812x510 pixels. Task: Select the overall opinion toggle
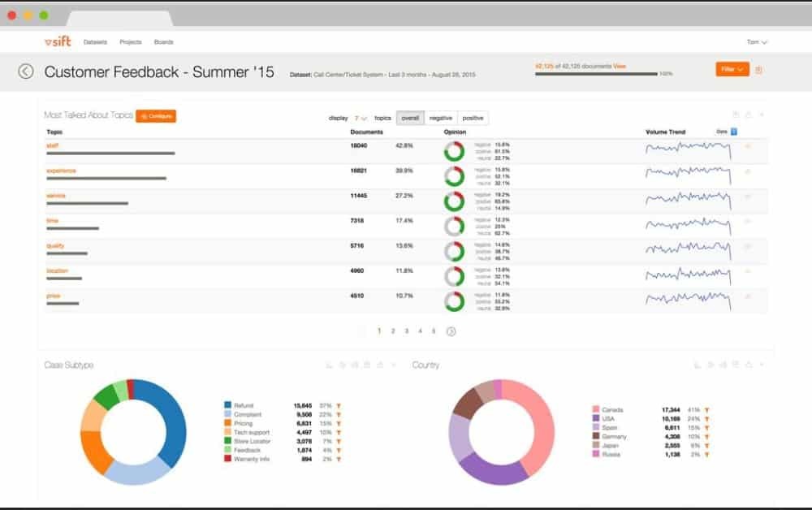coord(410,118)
